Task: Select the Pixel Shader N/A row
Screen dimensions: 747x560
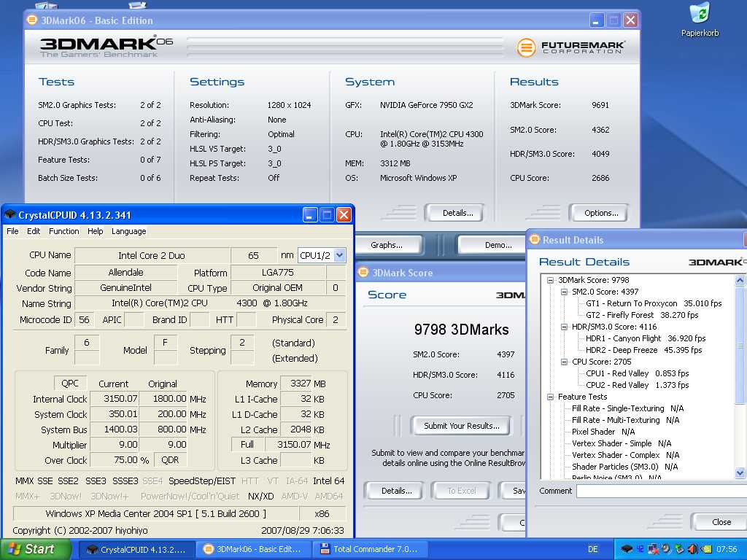Action: [603, 432]
